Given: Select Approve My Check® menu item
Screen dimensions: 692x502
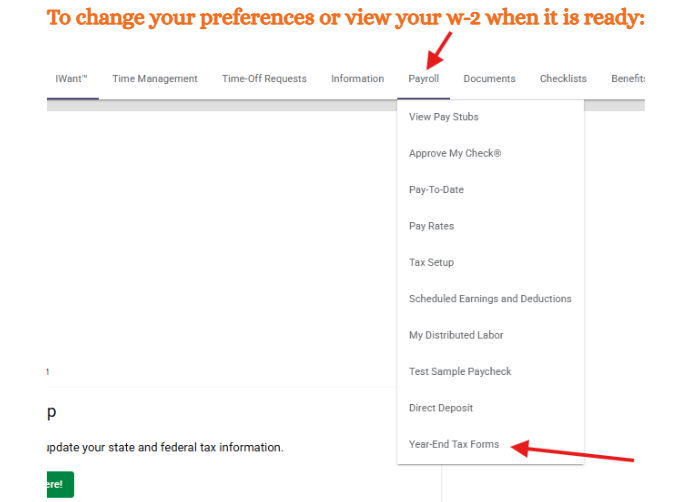Looking at the screenshot, I should pyautogui.click(x=455, y=153).
